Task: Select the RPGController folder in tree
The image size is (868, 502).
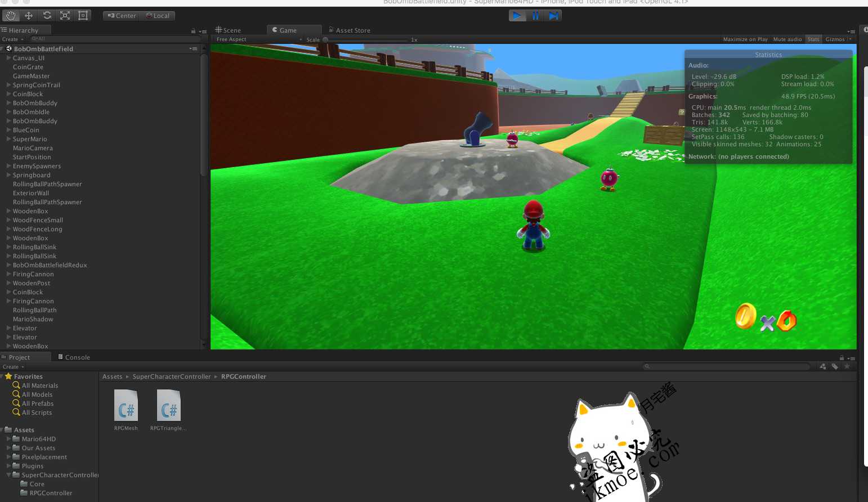Action: pyautogui.click(x=46, y=493)
